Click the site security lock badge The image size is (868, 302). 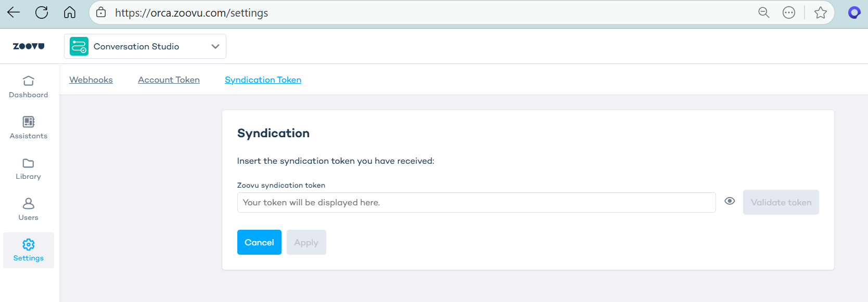101,12
